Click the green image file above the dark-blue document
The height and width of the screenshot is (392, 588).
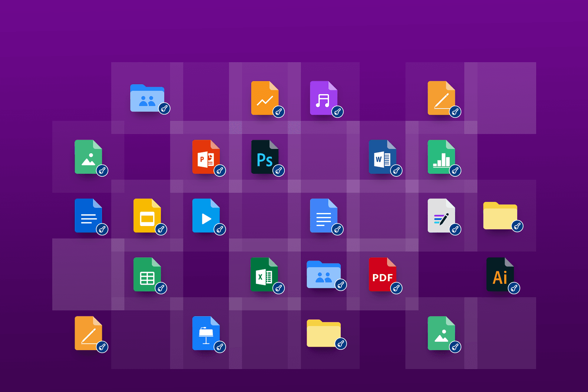[88, 157]
